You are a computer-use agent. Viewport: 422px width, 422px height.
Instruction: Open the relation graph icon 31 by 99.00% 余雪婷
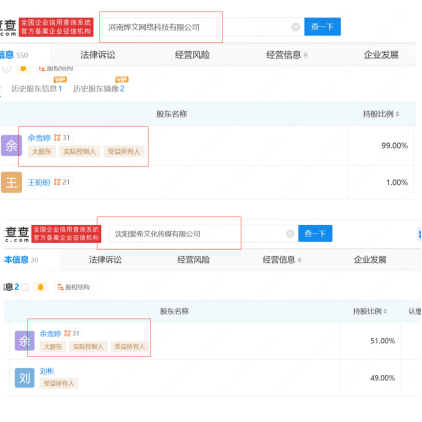[x=62, y=138]
